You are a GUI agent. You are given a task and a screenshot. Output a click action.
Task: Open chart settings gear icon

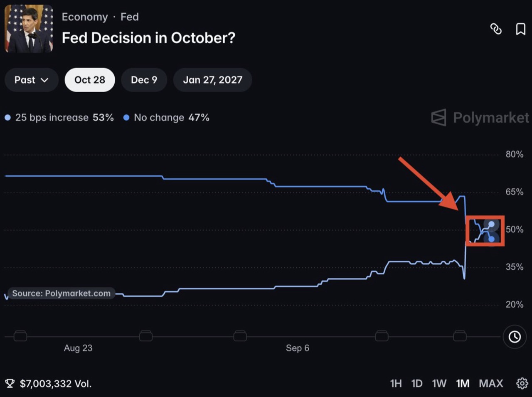tap(522, 383)
